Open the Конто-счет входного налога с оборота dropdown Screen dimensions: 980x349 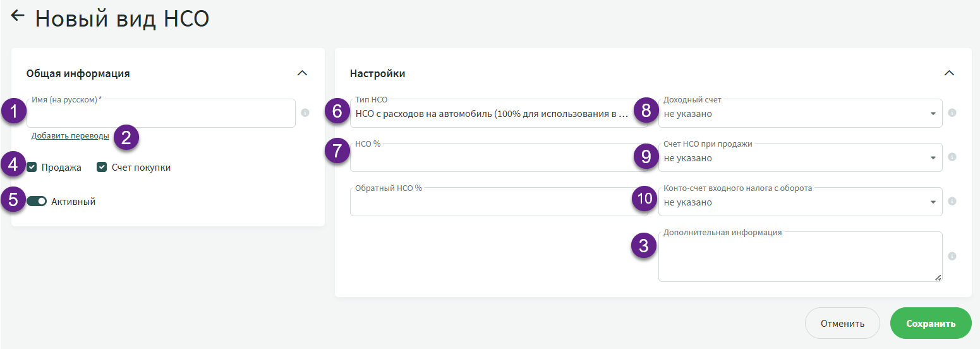click(800, 202)
